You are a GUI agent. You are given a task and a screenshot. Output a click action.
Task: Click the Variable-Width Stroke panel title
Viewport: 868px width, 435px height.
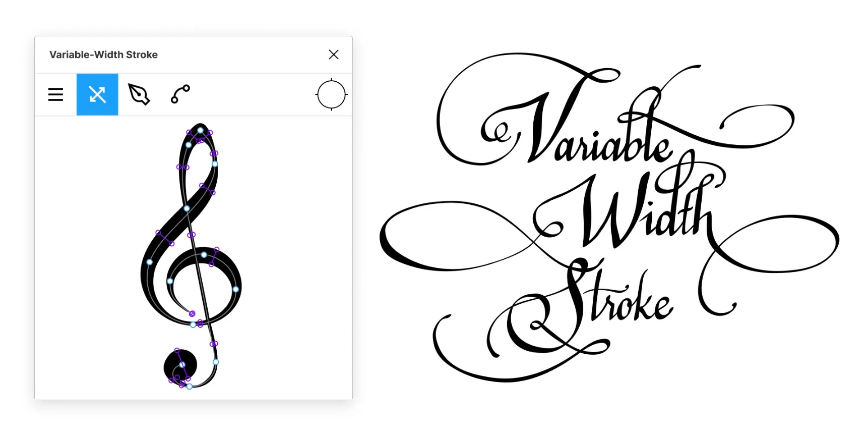coord(103,55)
